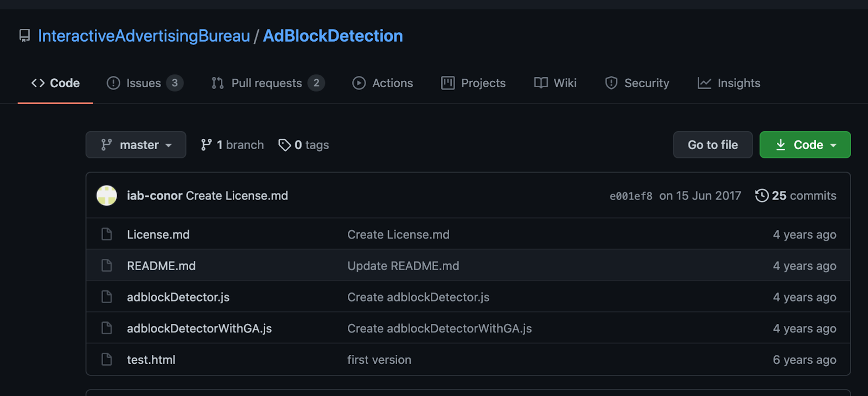868x396 pixels.
Task: Open the adblockDetector.js file
Action: 178,297
